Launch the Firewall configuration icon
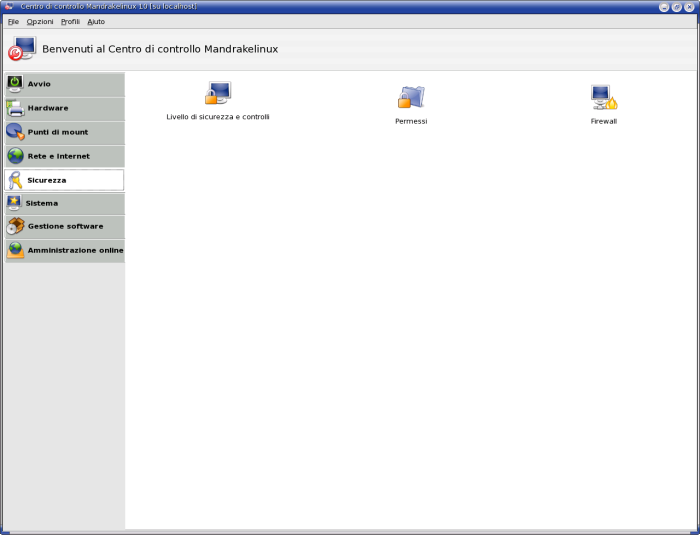700x535 pixels. click(603, 97)
